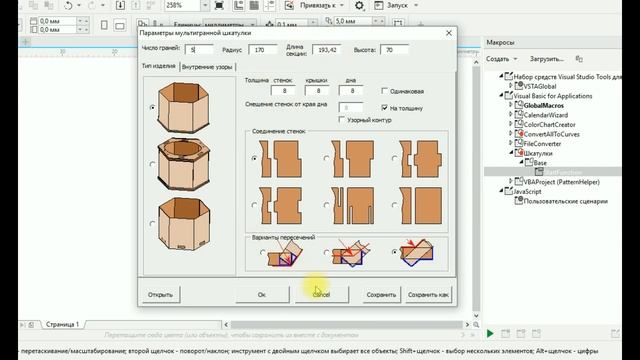Image resolution: width=640 pixels, height=360 pixels.
Task: Click the Радиус input field
Action: (263, 50)
